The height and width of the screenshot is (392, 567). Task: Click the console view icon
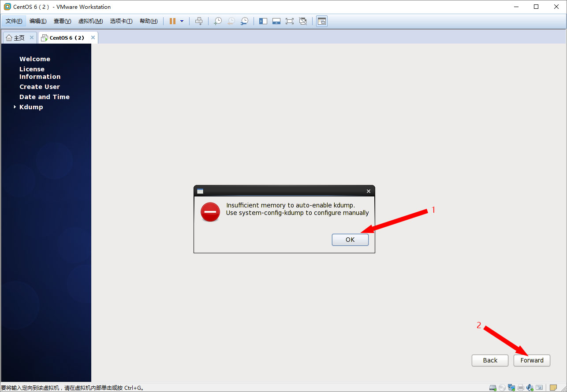click(322, 21)
